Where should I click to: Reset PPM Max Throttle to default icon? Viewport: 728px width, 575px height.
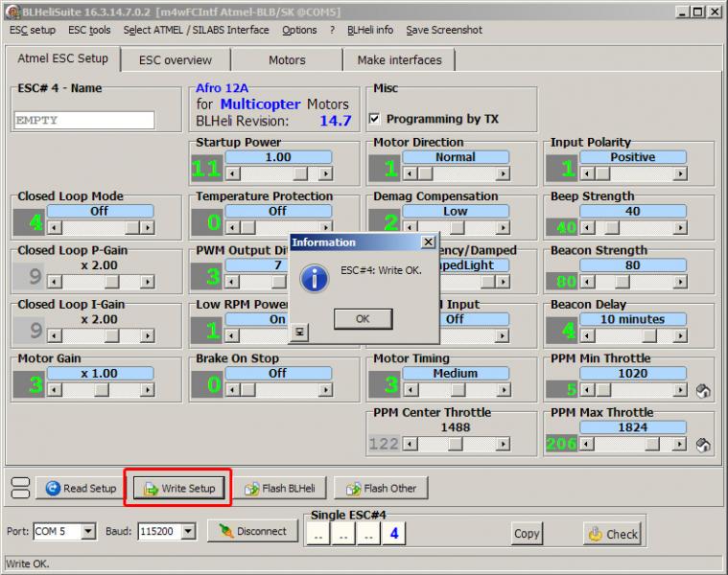pos(702,445)
